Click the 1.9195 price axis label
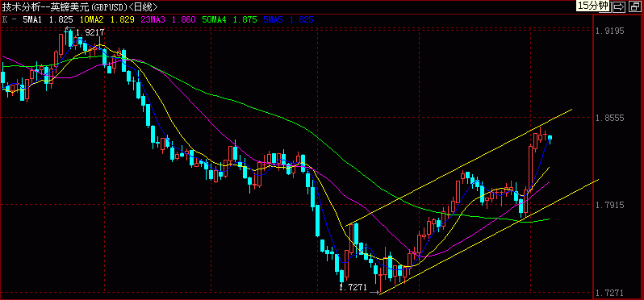 coord(609,31)
